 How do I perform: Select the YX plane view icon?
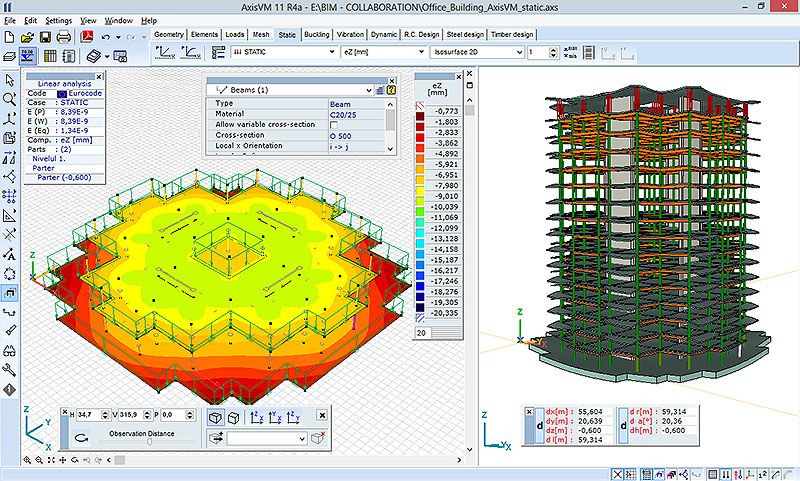point(275,418)
